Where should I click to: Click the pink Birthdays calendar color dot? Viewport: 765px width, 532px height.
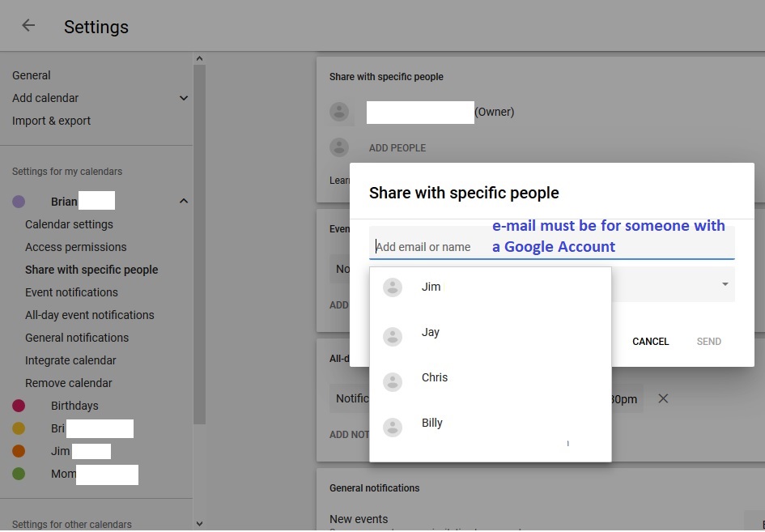(19, 406)
